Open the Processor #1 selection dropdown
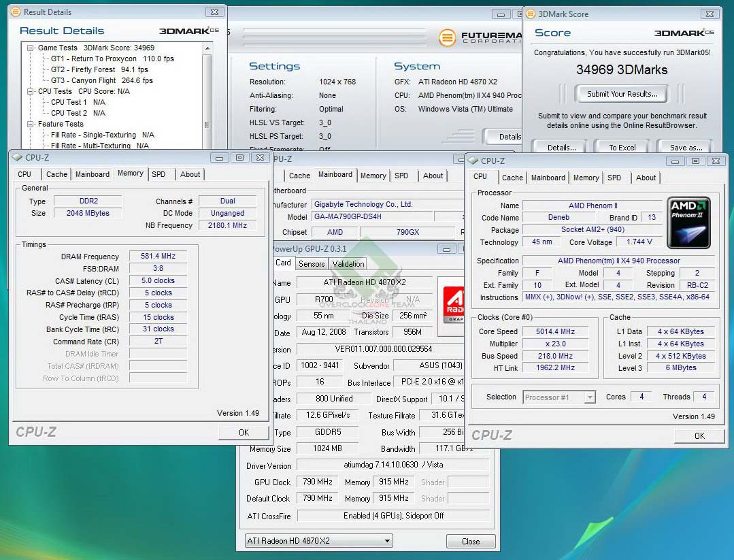Screen dimensions: 734x560 [559, 397]
